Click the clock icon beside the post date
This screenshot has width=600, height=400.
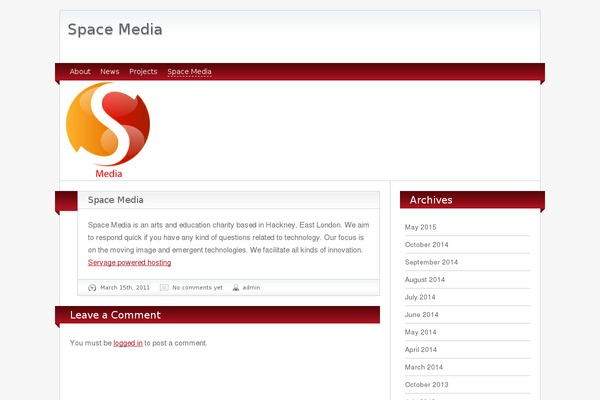coord(92,288)
